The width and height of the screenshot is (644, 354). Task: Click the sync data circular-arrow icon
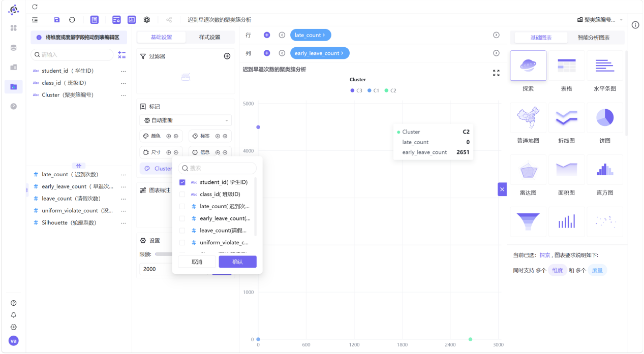pos(72,20)
